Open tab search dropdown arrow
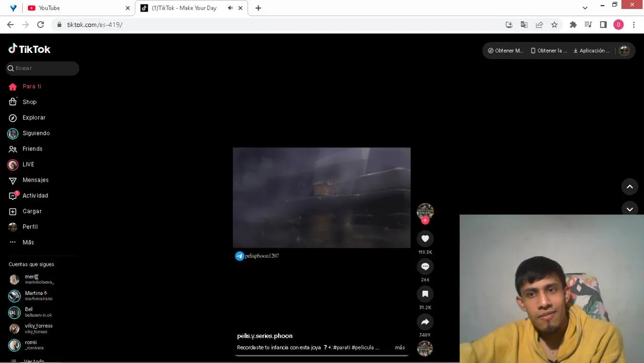Image resolution: width=644 pixels, height=363 pixels. (585, 8)
